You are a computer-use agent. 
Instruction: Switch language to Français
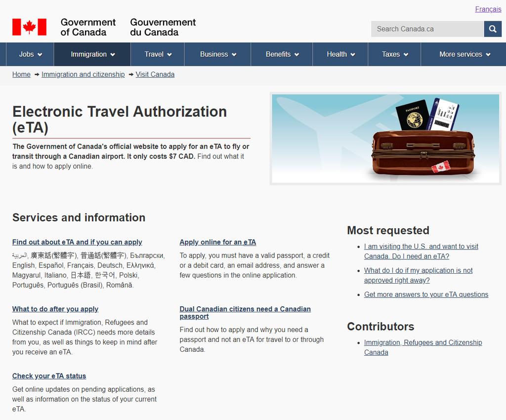tap(488, 9)
